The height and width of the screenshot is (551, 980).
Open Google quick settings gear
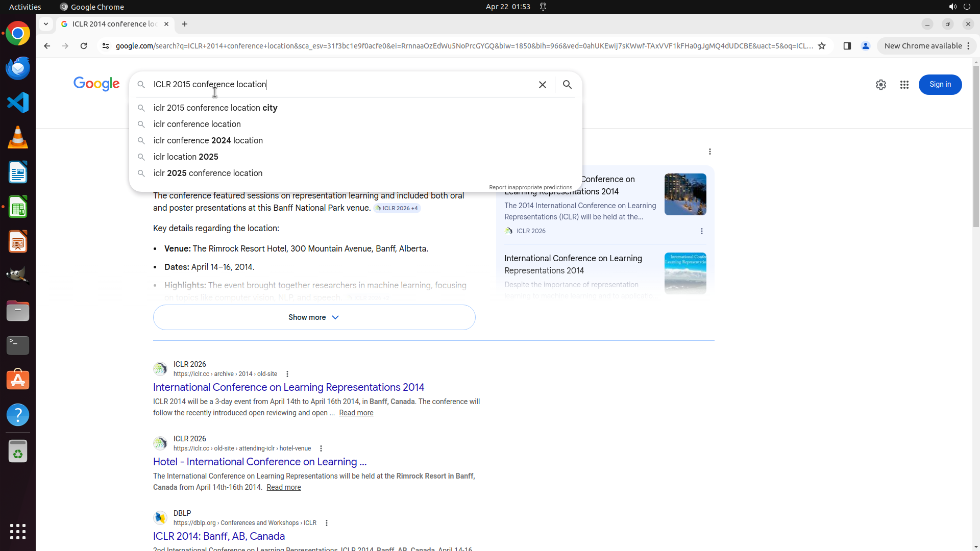pyautogui.click(x=880, y=85)
